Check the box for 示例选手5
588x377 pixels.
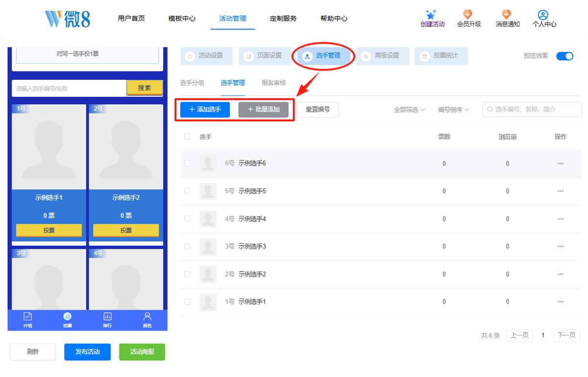[x=187, y=191]
